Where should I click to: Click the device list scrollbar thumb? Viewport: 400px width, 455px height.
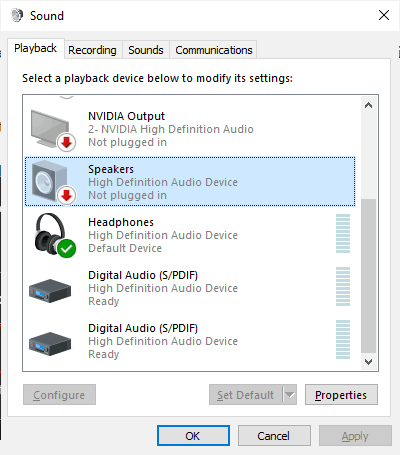(368, 276)
